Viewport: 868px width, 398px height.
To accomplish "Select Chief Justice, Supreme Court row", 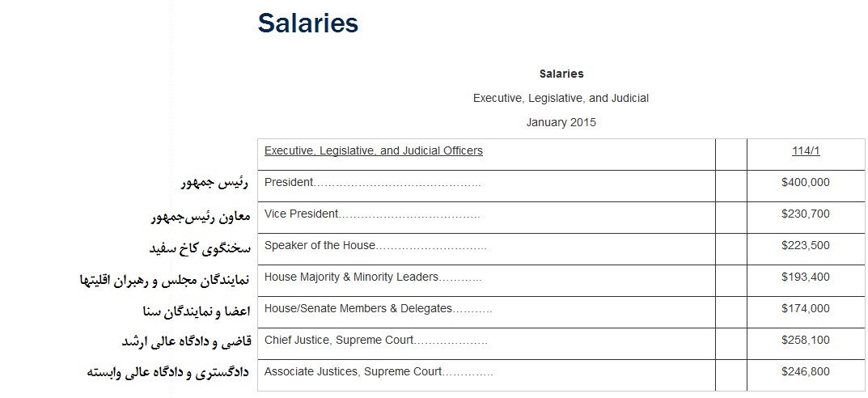I will pos(339,341).
